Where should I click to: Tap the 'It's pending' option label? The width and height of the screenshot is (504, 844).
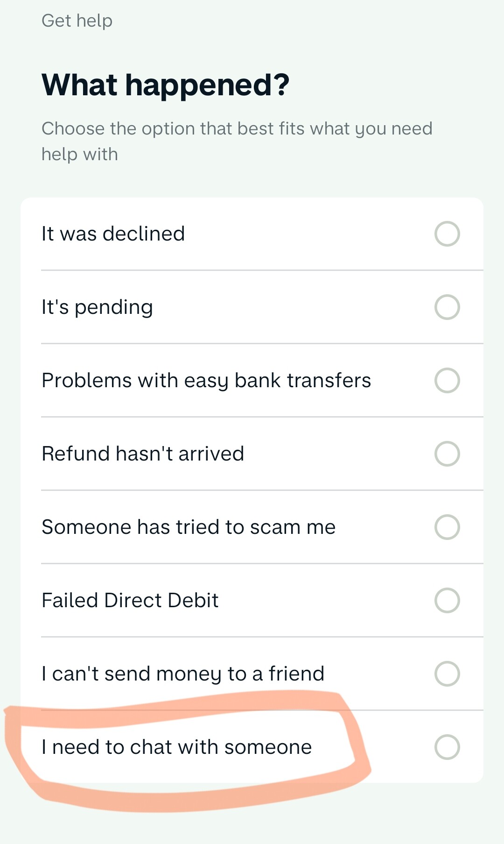click(97, 307)
